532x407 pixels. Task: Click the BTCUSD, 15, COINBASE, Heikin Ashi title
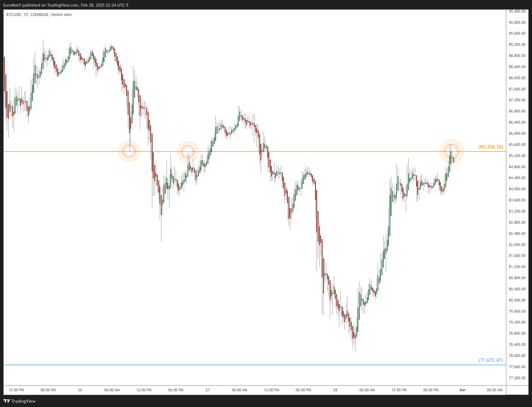[x=39, y=15]
